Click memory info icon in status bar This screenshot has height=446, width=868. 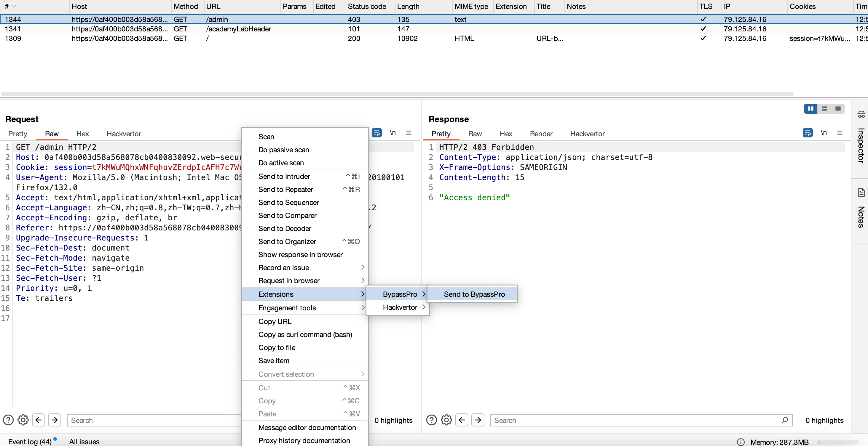[x=741, y=442]
